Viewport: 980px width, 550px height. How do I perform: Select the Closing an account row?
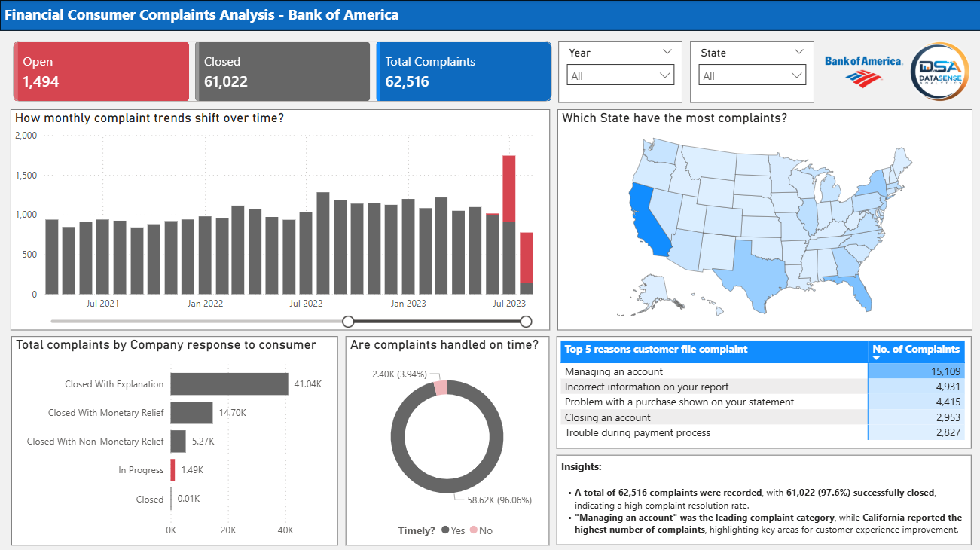pyautogui.click(x=764, y=417)
